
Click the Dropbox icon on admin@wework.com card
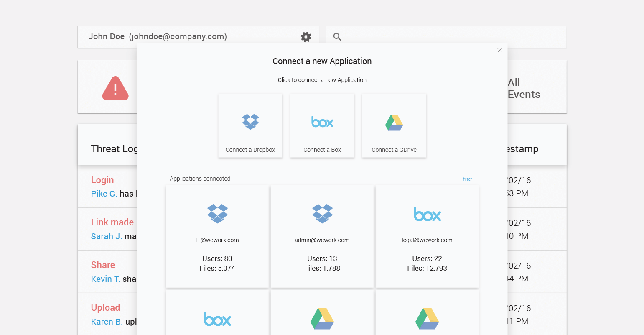click(322, 214)
